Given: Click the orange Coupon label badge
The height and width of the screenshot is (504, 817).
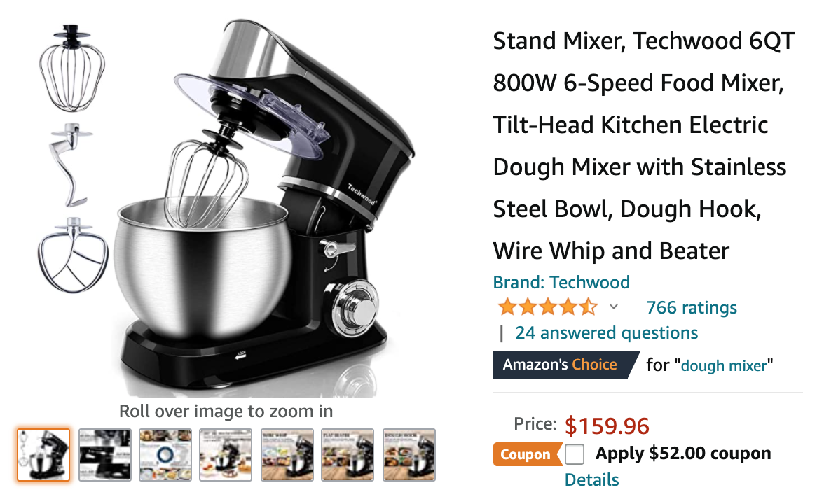Looking at the screenshot, I should [x=527, y=454].
